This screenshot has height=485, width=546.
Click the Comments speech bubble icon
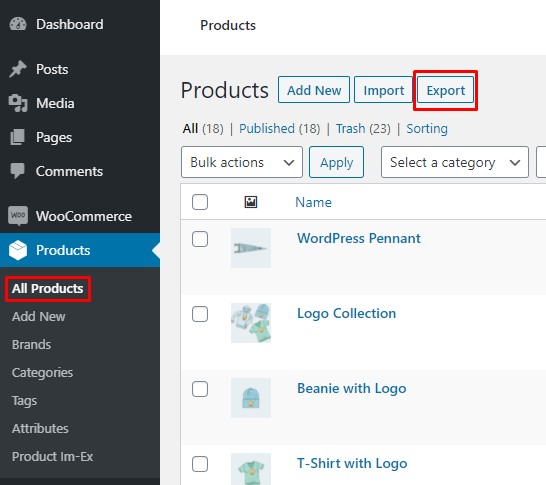point(17,171)
